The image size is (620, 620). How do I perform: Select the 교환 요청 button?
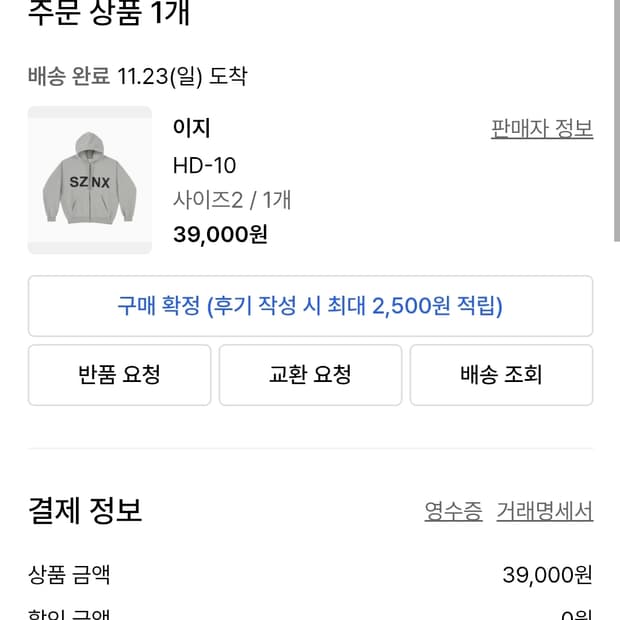(x=310, y=375)
